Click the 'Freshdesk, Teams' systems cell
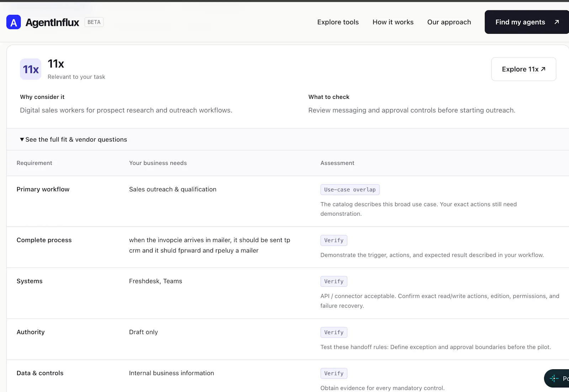This screenshot has height=392, width=569. coord(155,281)
